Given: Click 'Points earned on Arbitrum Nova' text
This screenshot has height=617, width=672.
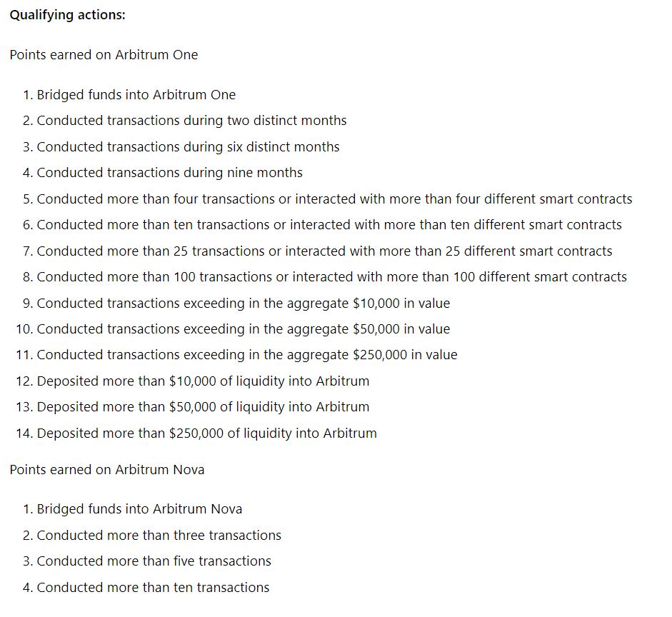Looking at the screenshot, I should coord(106,470).
